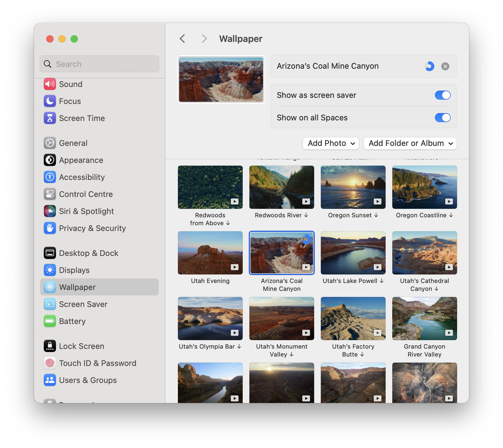The image size is (503, 448).
Task: Cancel the Arizona's Coal Mine Canyon download
Action: (445, 66)
